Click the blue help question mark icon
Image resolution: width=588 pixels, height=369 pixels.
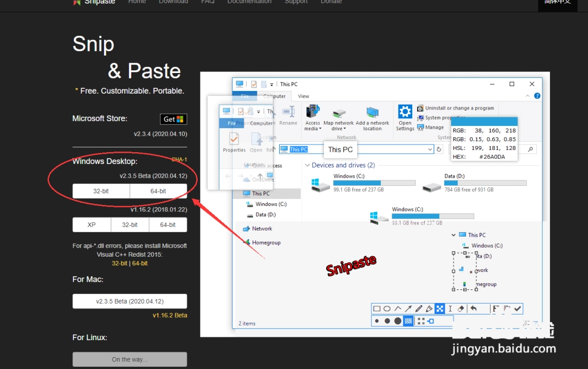[x=537, y=96]
